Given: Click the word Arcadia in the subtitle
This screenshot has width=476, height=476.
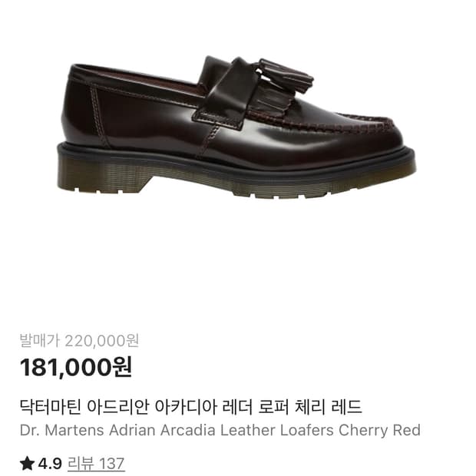Looking at the screenshot, I should click(x=187, y=430).
